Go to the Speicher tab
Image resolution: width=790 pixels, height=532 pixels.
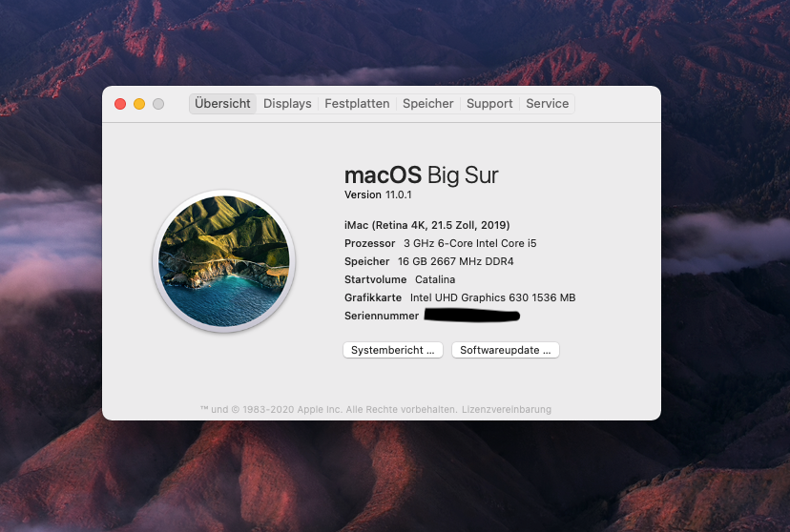click(427, 104)
